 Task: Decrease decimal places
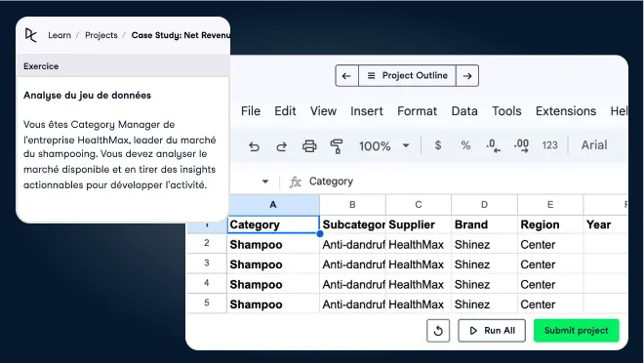point(493,145)
